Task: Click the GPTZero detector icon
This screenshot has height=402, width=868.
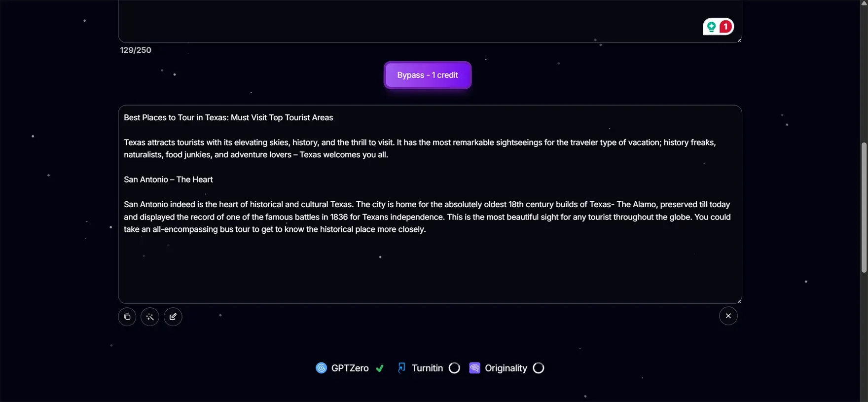Action: tap(321, 367)
